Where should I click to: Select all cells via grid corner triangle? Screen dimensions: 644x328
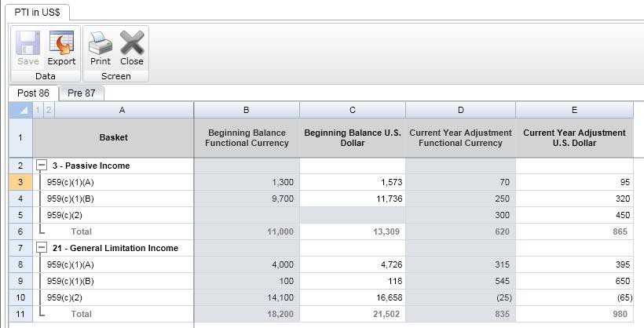[20, 110]
